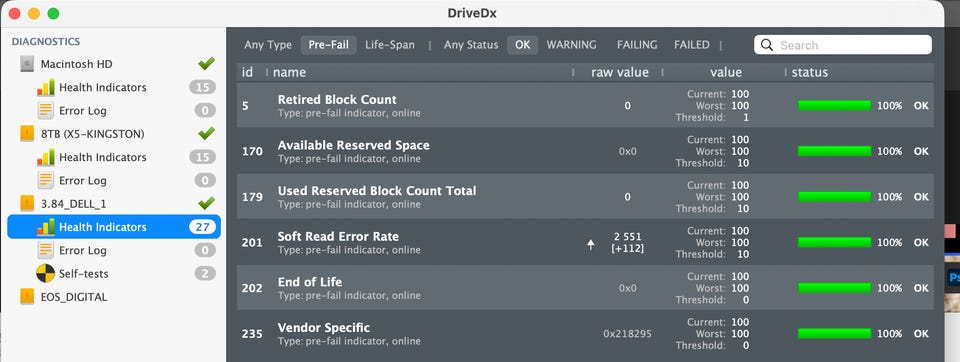Viewport: 960px width, 362px height.
Task: Click up arrow beside Soft Read Error Rate value
Action: click(590, 245)
